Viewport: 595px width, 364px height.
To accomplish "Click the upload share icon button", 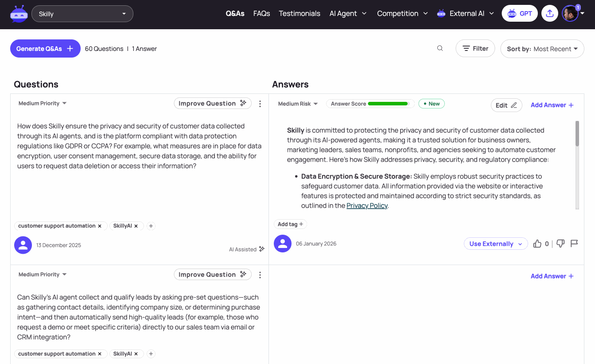I will click(x=549, y=13).
